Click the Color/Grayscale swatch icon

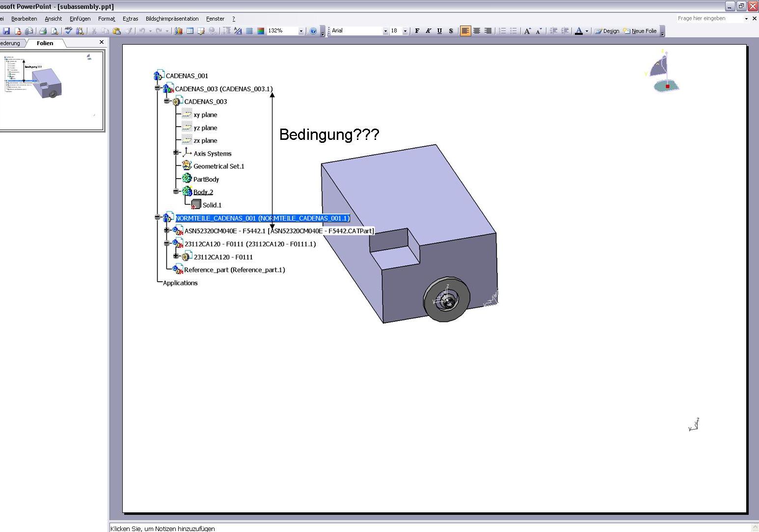tap(261, 31)
